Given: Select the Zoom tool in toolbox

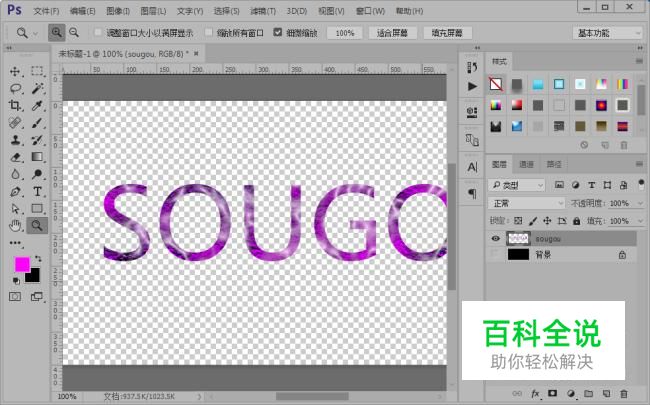Looking at the screenshot, I should (x=37, y=226).
